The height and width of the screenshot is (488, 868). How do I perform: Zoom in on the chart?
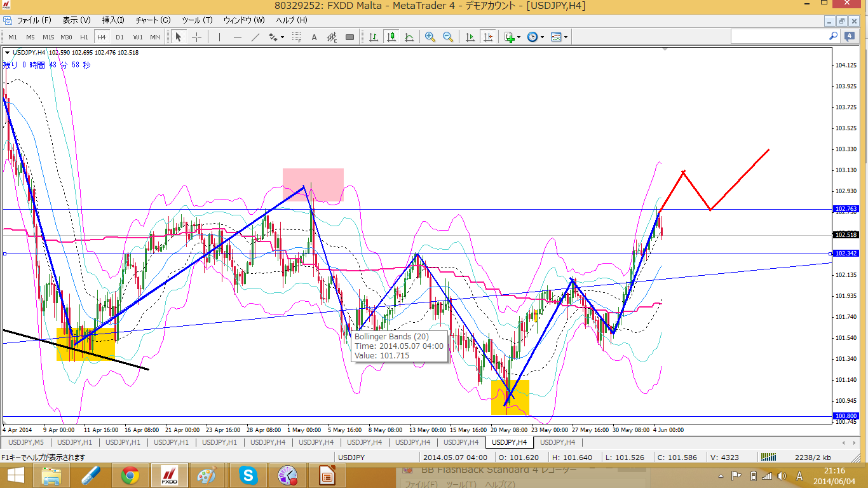pos(430,37)
